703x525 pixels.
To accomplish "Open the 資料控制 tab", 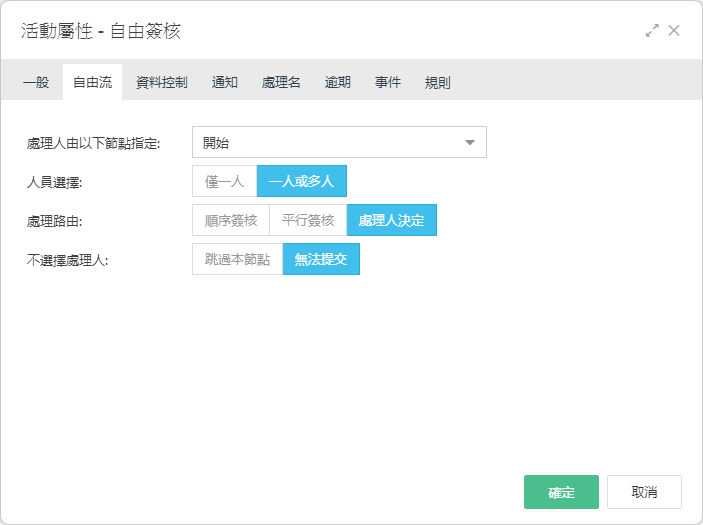I will (161, 82).
